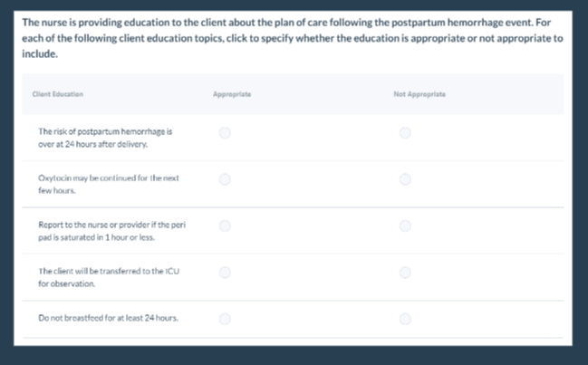Select Not Appropriate for oxytocin continued row

click(405, 179)
